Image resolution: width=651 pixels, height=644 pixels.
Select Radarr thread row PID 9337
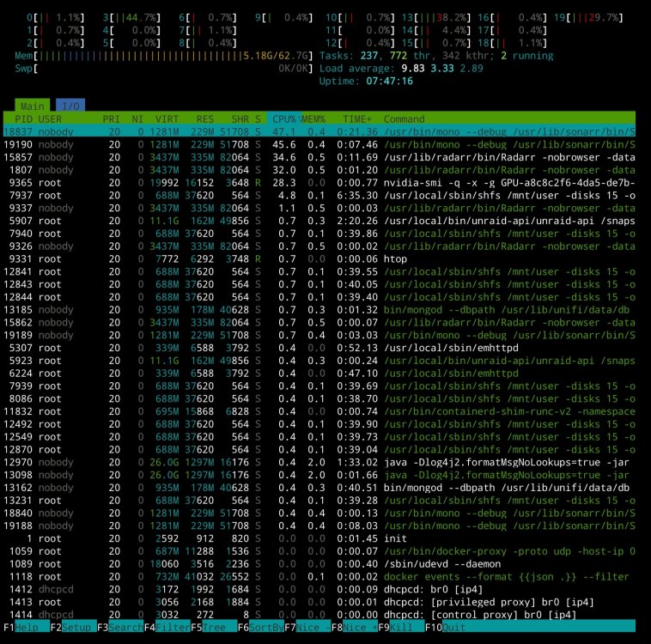[x=319, y=208]
